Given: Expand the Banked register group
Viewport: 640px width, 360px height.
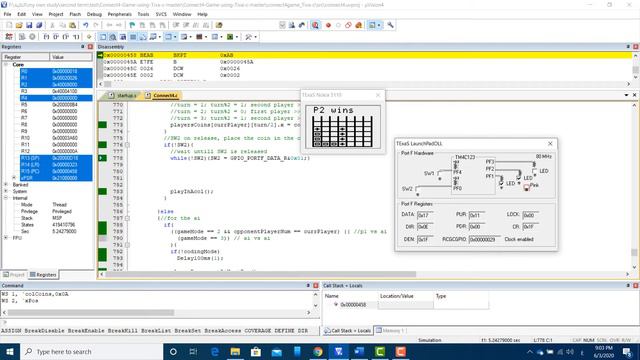Looking at the screenshot, I should (x=6, y=184).
